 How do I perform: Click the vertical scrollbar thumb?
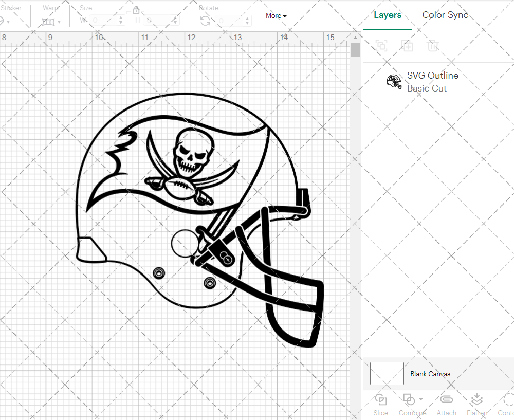coord(355,50)
